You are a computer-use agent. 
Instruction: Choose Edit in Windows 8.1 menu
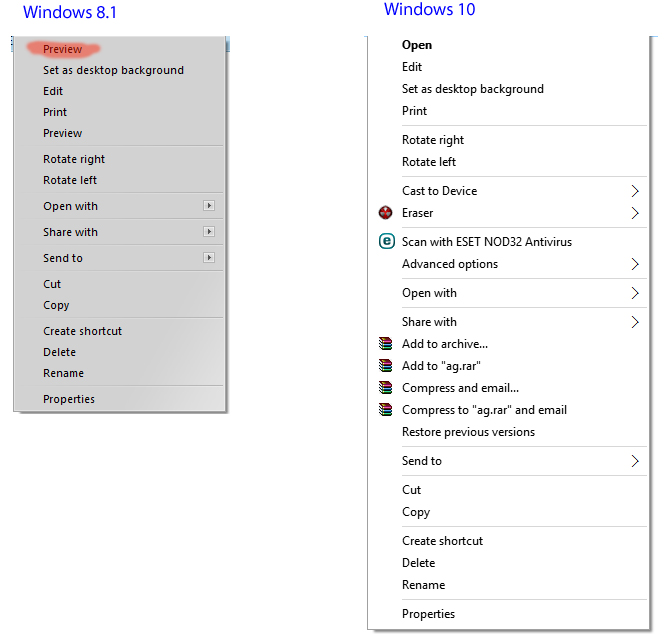(x=53, y=91)
